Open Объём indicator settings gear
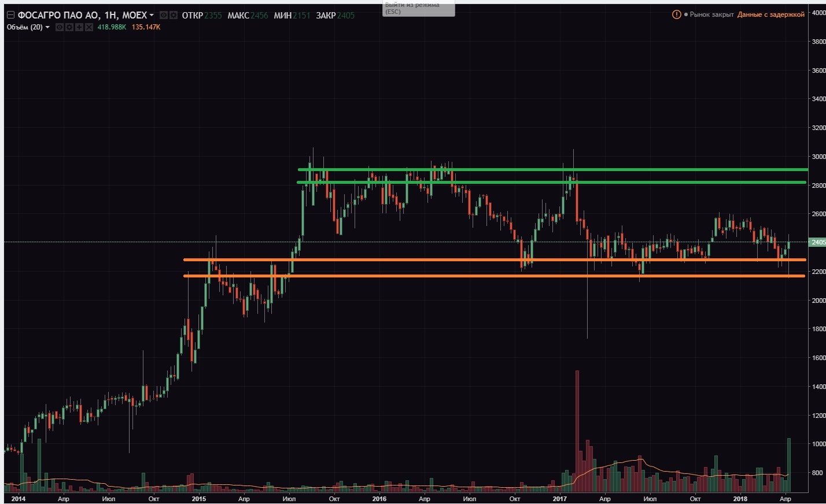This screenshot has width=826, height=504. 69,27
